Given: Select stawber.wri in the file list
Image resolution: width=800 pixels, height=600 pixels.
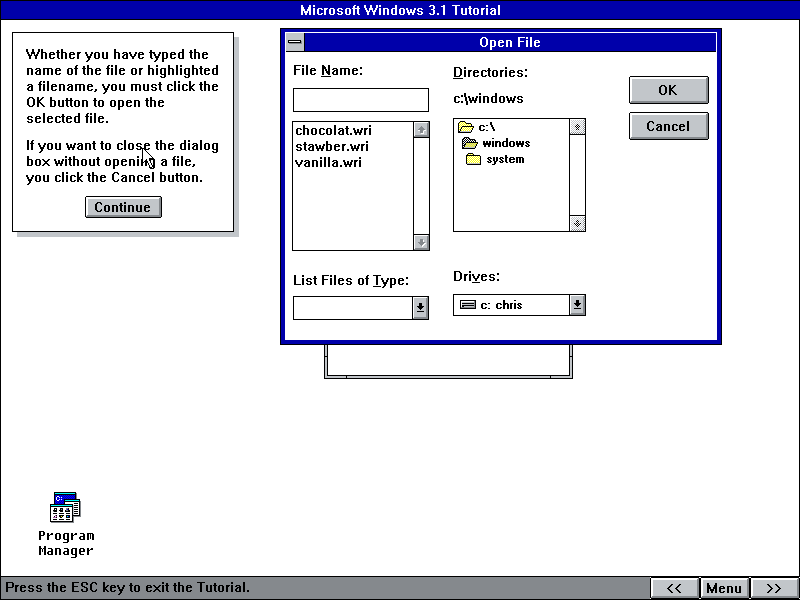Looking at the screenshot, I should tap(332, 146).
